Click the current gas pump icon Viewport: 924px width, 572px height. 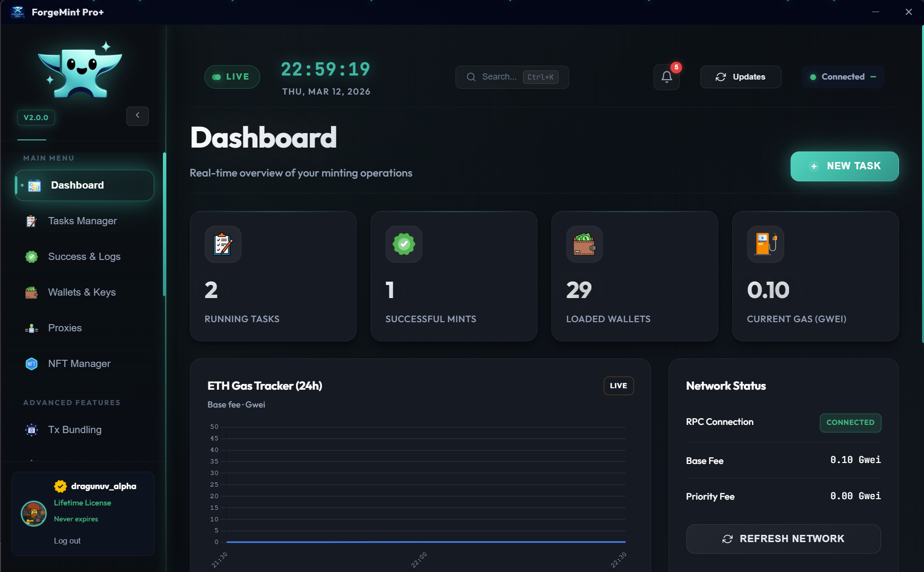(765, 245)
